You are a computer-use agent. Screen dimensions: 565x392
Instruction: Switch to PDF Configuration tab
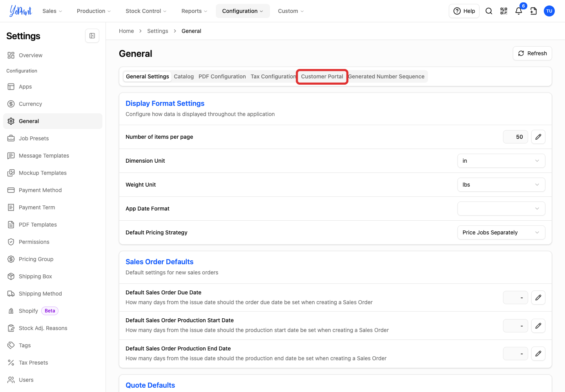[x=222, y=76]
